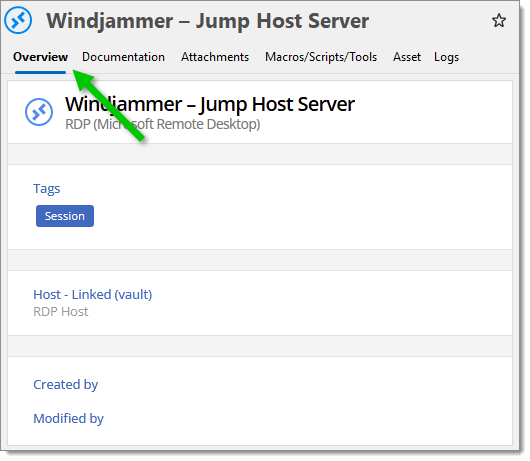
Task: Click the RDP Host value text
Action: click(61, 312)
